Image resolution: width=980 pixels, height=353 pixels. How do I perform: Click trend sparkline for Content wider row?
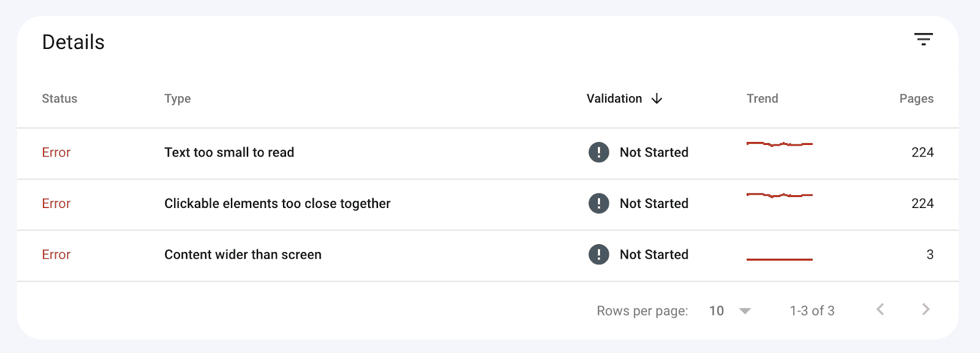(779, 259)
